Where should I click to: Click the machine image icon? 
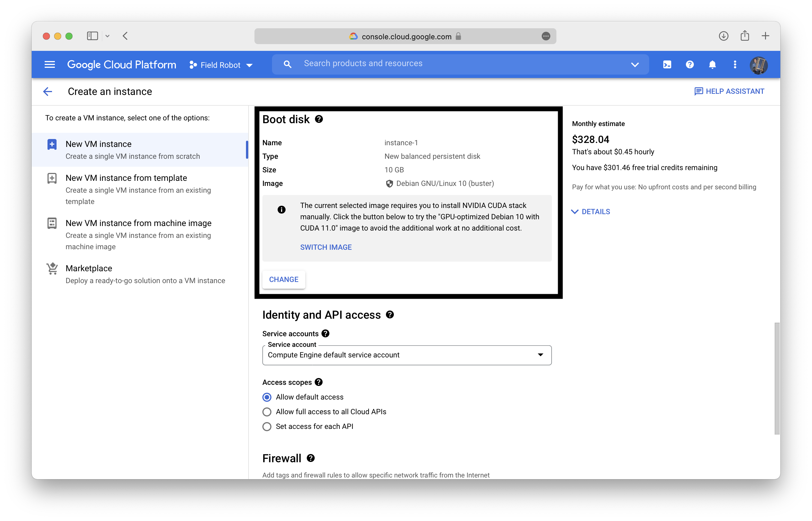coord(52,223)
